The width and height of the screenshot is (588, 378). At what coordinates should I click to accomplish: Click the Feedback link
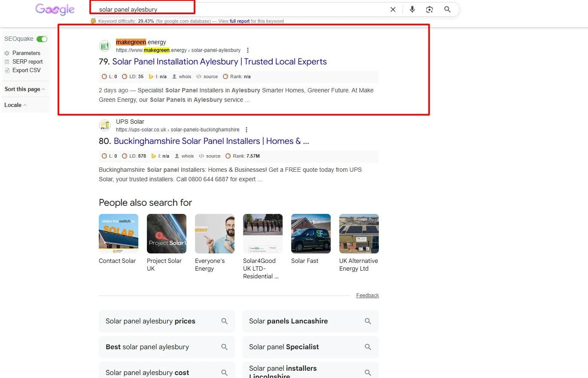[x=367, y=296]
